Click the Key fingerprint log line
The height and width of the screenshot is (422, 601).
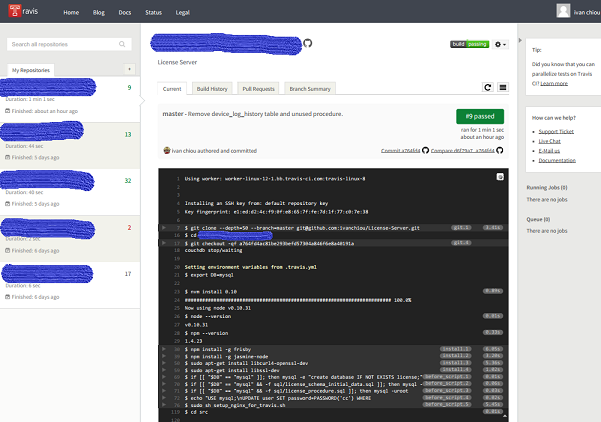pyautogui.click(x=333, y=212)
